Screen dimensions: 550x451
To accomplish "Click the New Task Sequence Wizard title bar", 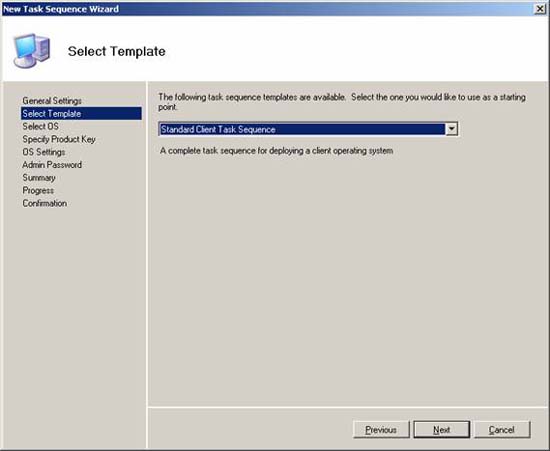I will click(267, 9).
